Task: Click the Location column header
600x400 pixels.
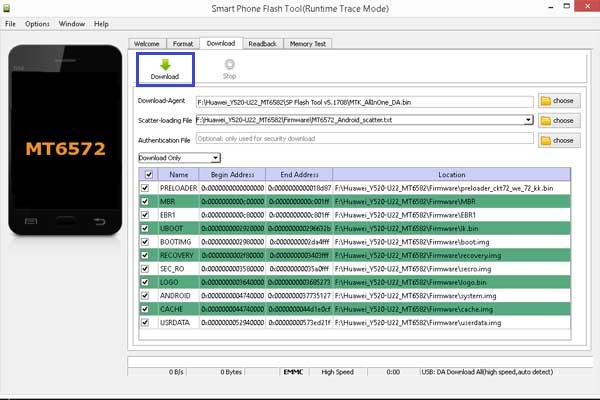Action: pyautogui.click(x=452, y=175)
